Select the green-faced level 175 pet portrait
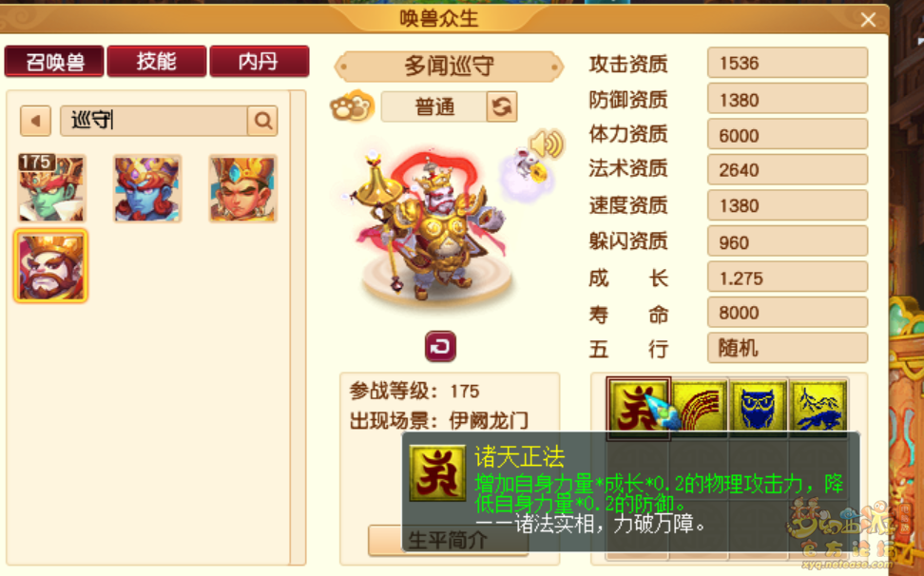Screen dimensions: 924x576 click(51, 188)
